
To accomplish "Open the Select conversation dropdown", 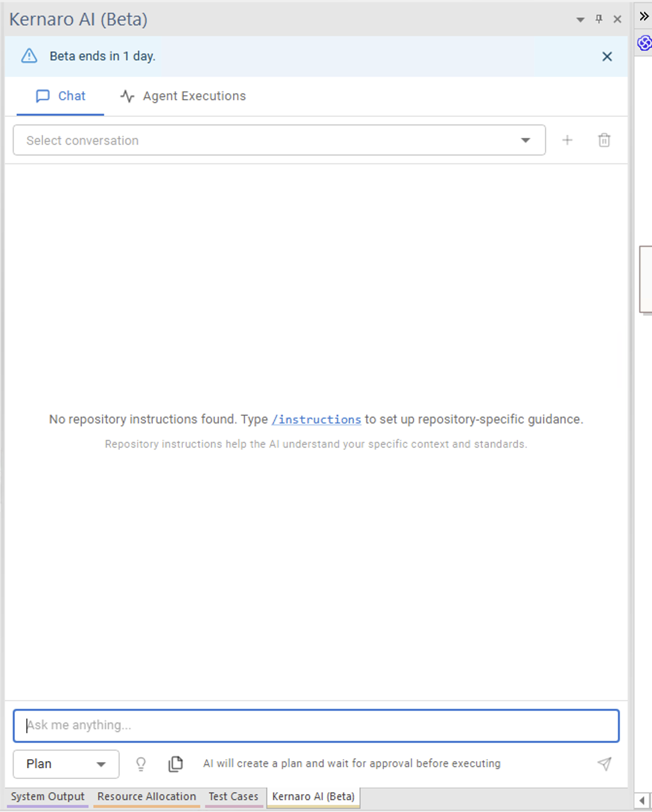I will (x=279, y=140).
